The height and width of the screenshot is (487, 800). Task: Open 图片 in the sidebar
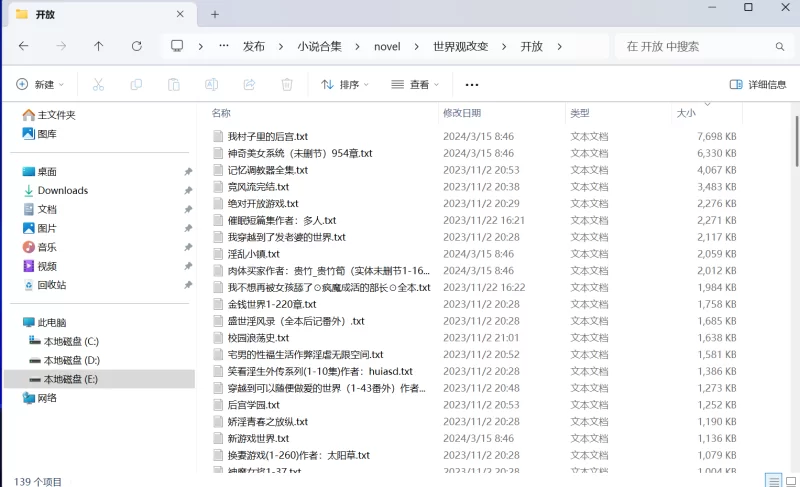(x=39, y=228)
